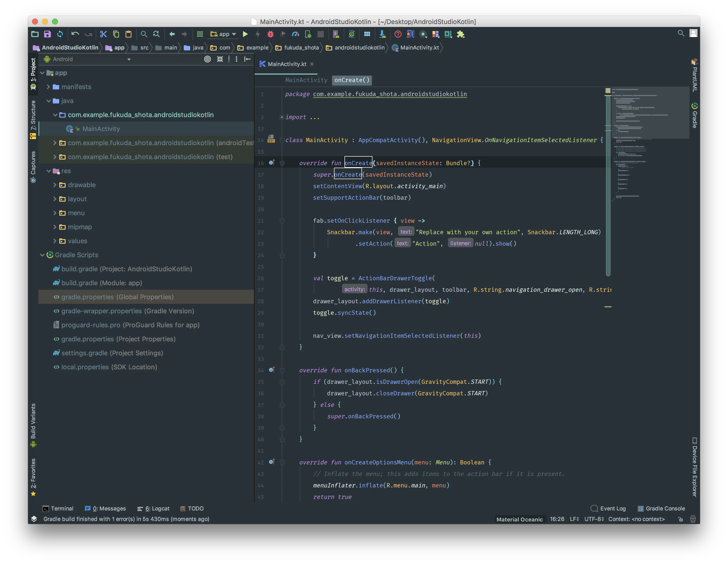Open the TODO tool window

[192, 509]
